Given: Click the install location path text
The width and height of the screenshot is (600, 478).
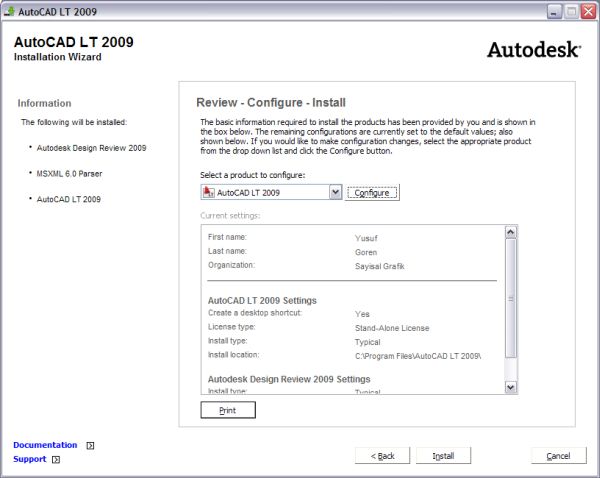Looking at the screenshot, I should pyautogui.click(x=418, y=356).
